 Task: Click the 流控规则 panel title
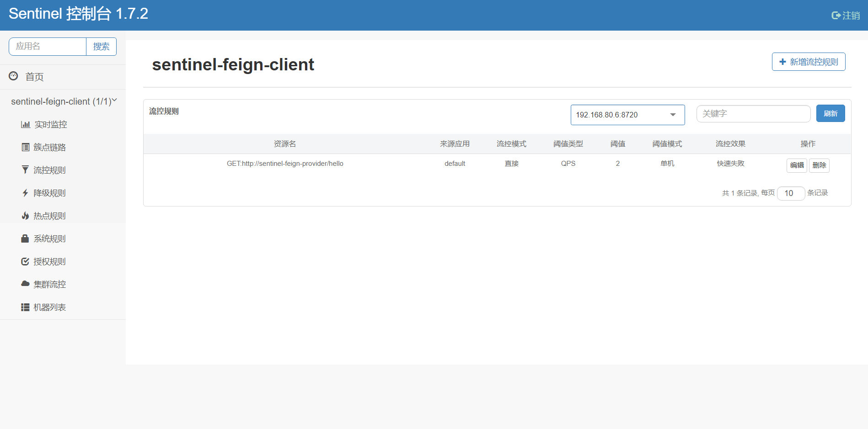[x=164, y=111]
